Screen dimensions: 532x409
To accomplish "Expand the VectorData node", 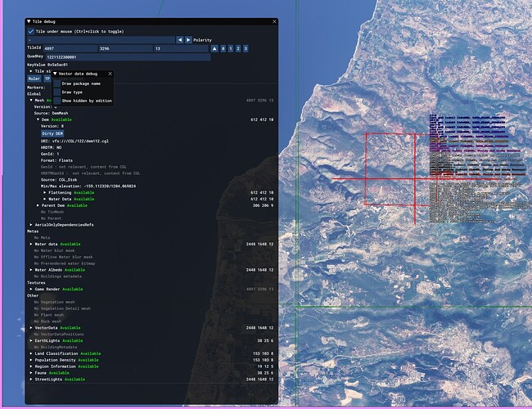I will coord(31,328).
